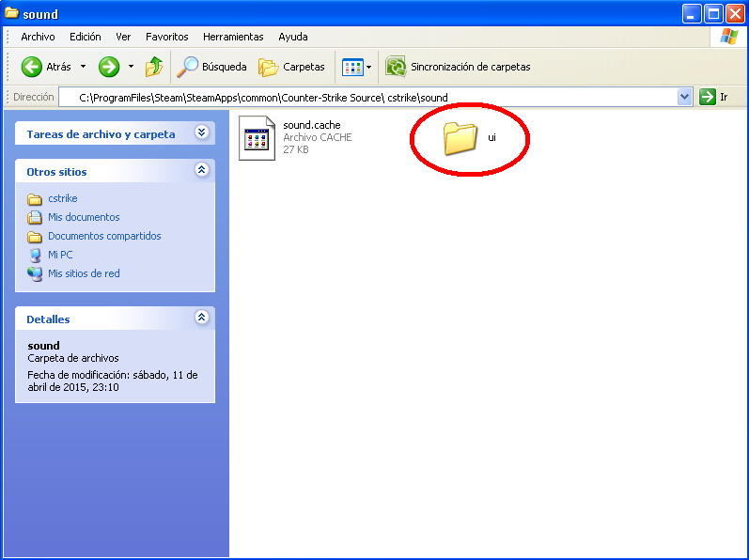The height and width of the screenshot is (560, 749).
Task: Toggle the Carpetas folders pane
Action: tap(291, 67)
